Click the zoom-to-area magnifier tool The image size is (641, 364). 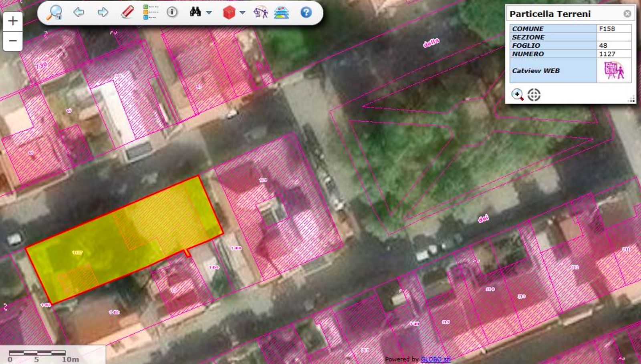(54, 12)
